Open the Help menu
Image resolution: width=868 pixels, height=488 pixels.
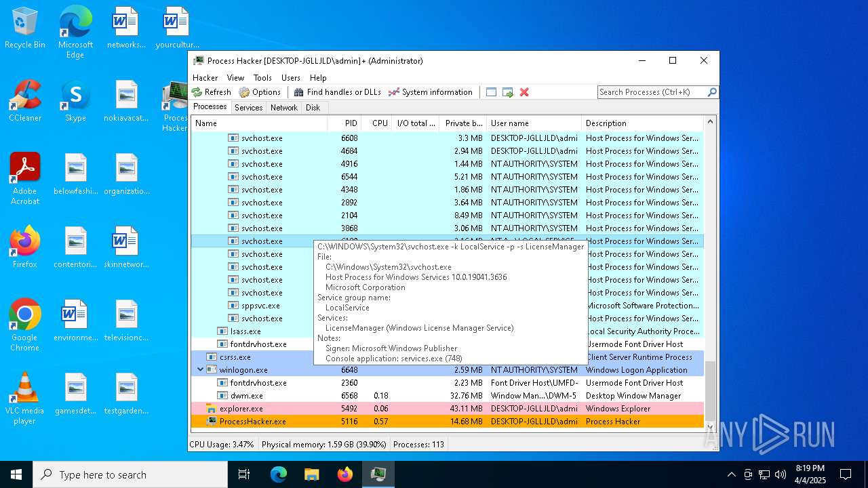click(318, 78)
